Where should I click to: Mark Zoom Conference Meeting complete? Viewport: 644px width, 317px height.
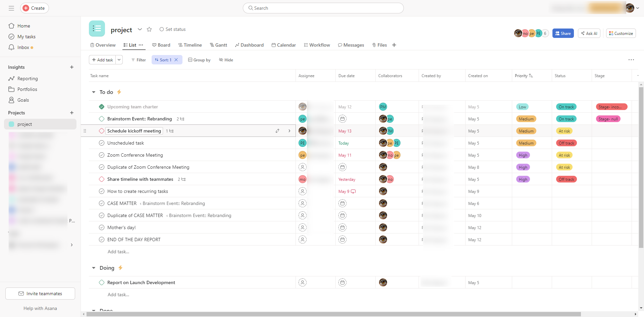coord(102,155)
